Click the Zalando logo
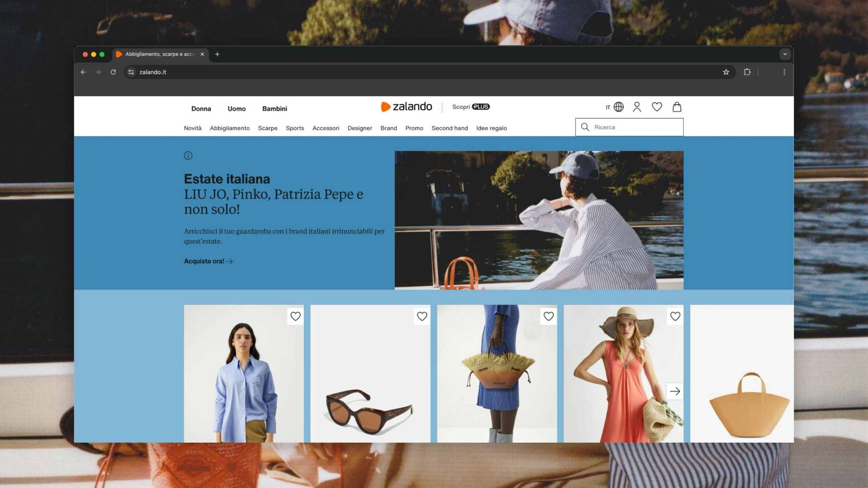The height and width of the screenshot is (488, 868). pos(406,107)
